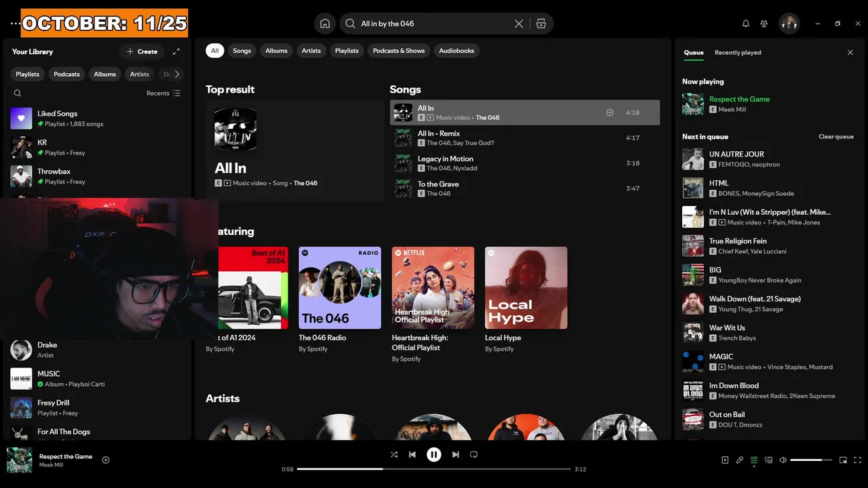Toggle repeat mode
The image size is (868, 488).
point(474,455)
